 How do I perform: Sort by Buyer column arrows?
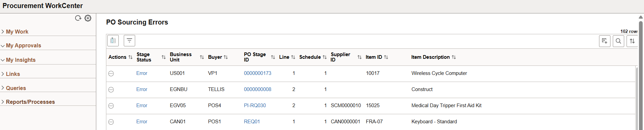pyautogui.click(x=226, y=57)
